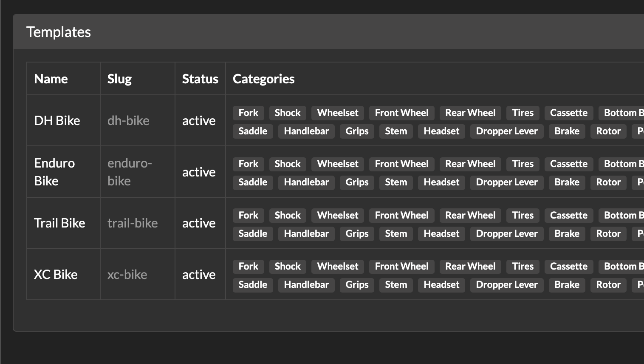Image resolution: width=644 pixels, height=364 pixels.
Task: Choose the Cassette tag in Trail Bike row
Action: coord(568,216)
